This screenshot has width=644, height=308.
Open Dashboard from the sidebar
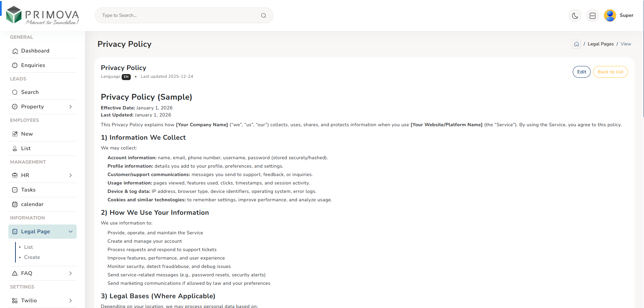tap(35, 51)
